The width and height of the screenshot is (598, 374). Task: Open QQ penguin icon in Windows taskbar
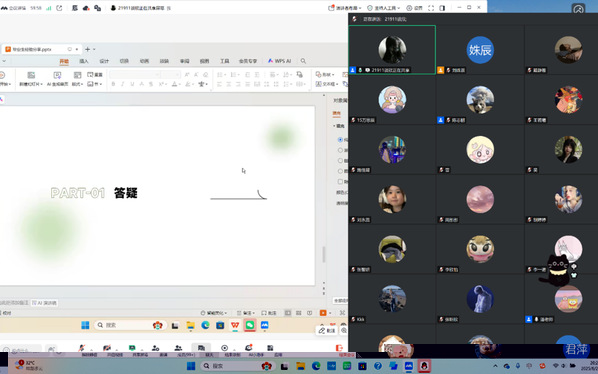coord(424,366)
